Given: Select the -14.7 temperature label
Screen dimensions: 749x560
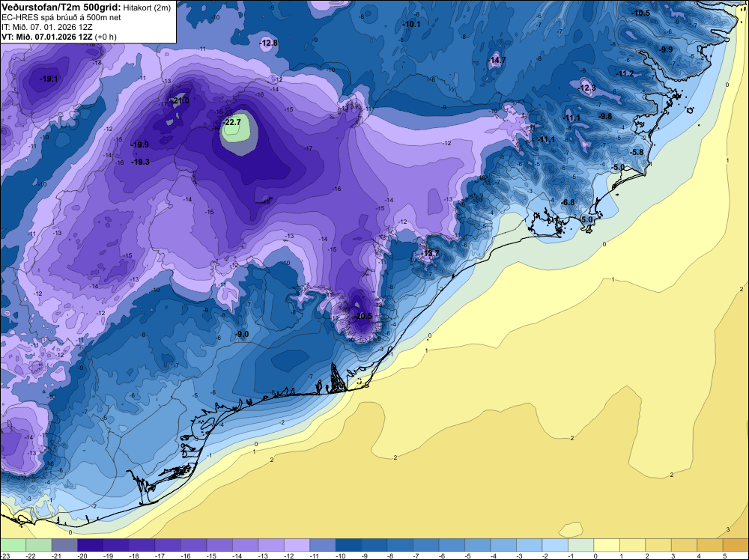Looking at the screenshot, I should coord(497,60).
